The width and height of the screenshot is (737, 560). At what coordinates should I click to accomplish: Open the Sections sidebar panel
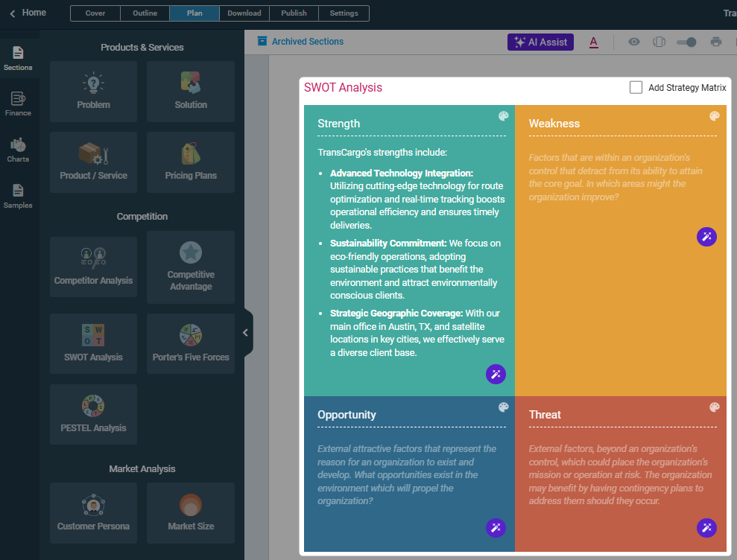tap(18, 59)
